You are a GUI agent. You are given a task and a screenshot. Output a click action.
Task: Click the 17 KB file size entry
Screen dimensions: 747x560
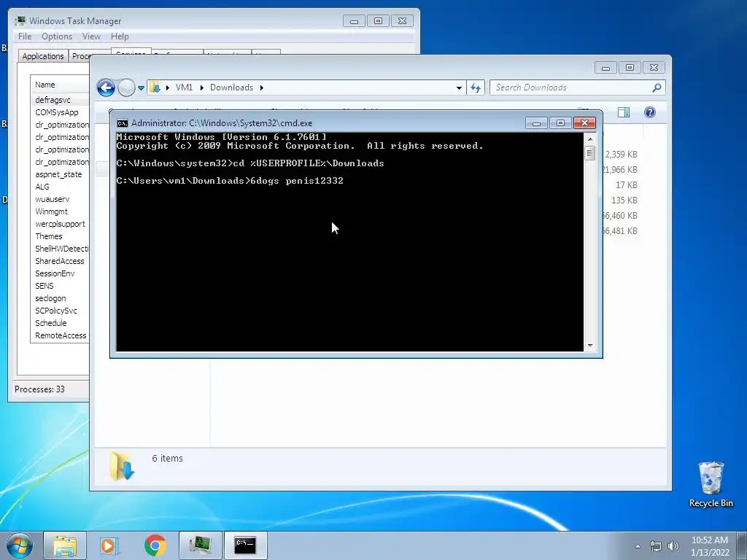(627, 184)
